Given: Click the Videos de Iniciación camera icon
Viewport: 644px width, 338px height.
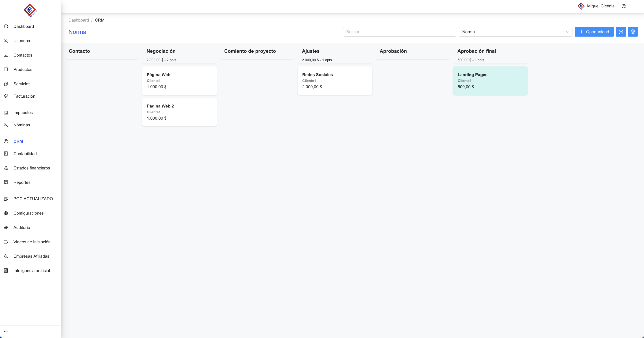Looking at the screenshot, I should (x=6, y=242).
